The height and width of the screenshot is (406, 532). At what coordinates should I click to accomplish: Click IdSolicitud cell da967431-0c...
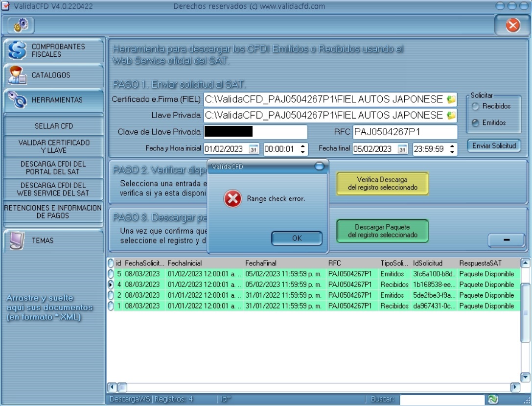[x=435, y=306]
